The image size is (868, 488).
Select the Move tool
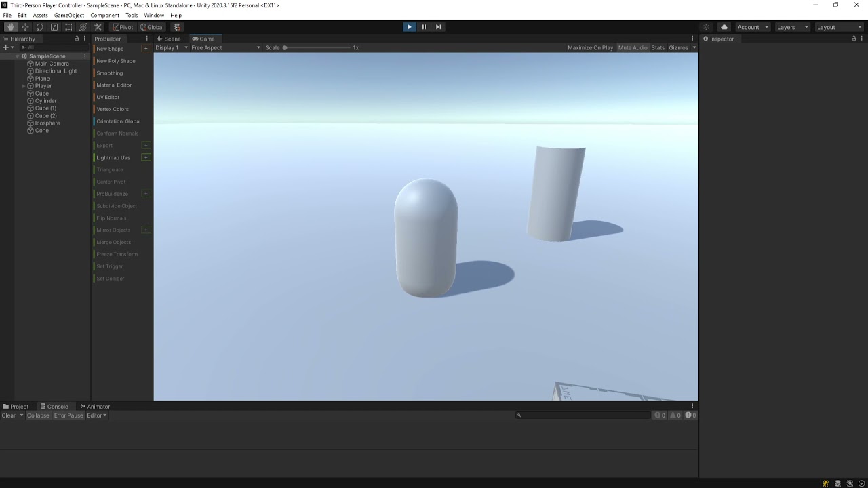(x=25, y=26)
